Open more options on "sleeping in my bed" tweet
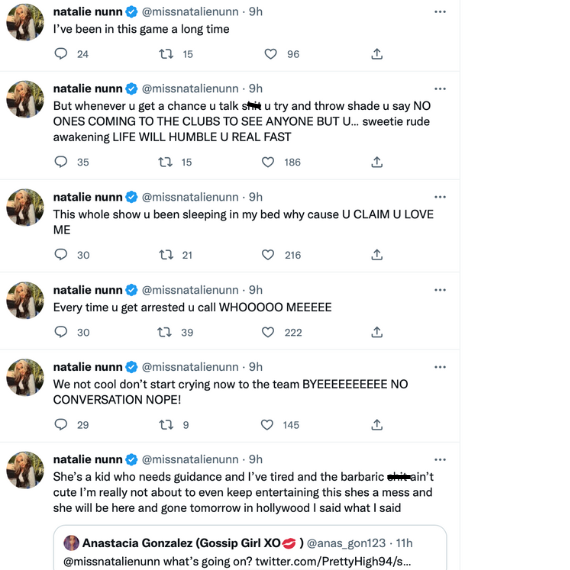570x570 pixels. coord(440,197)
